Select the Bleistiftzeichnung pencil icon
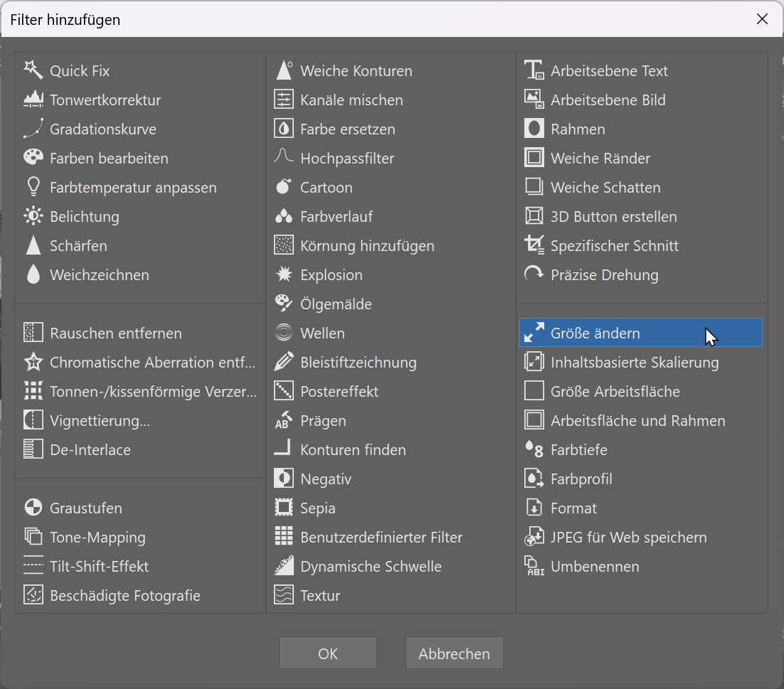Screen dimensions: 784x689 point(284,362)
